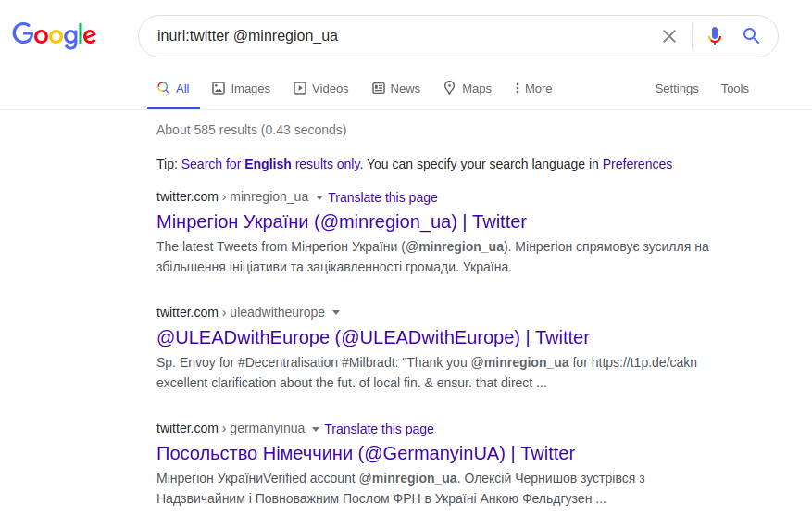Click the Images tab icon
This screenshot has width=812, height=530.
tap(219, 88)
